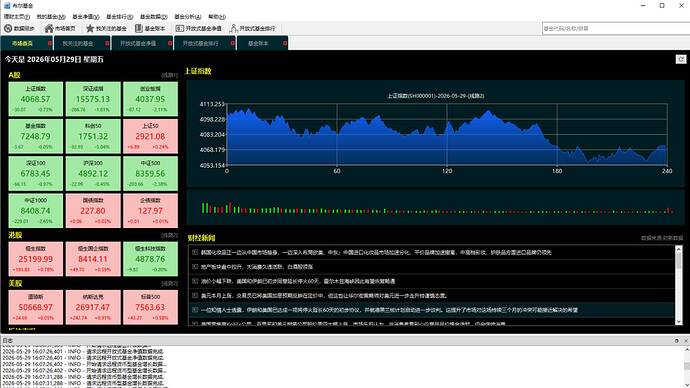Select the 上证50 2921.08 card
690x388 pixels.
[150, 136]
